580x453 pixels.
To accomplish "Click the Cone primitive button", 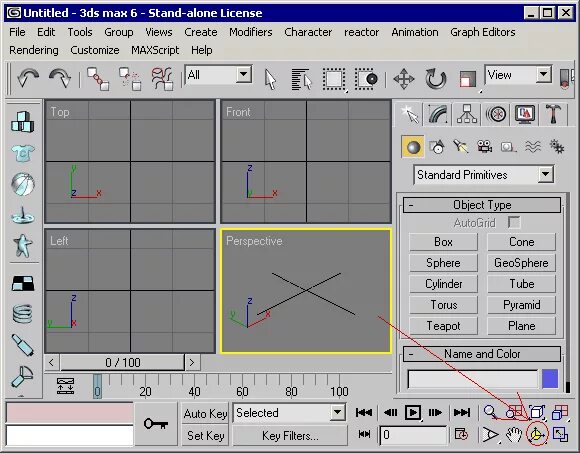I will [522, 242].
